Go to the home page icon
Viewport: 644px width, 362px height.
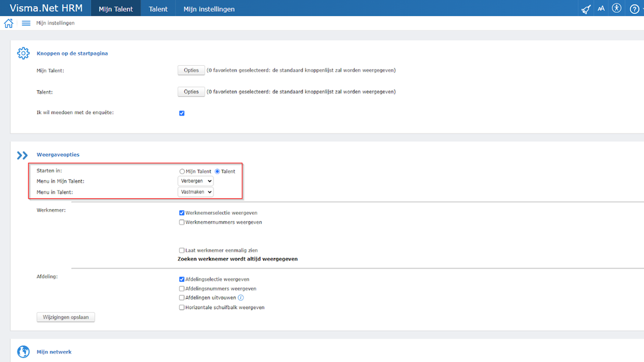coord(8,23)
